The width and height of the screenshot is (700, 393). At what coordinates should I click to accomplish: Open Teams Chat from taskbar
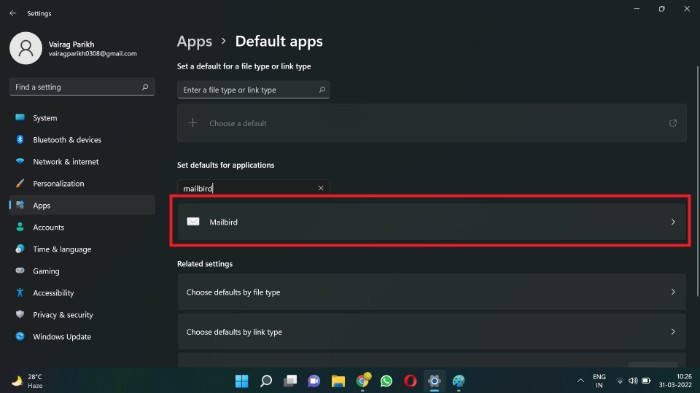(314, 381)
